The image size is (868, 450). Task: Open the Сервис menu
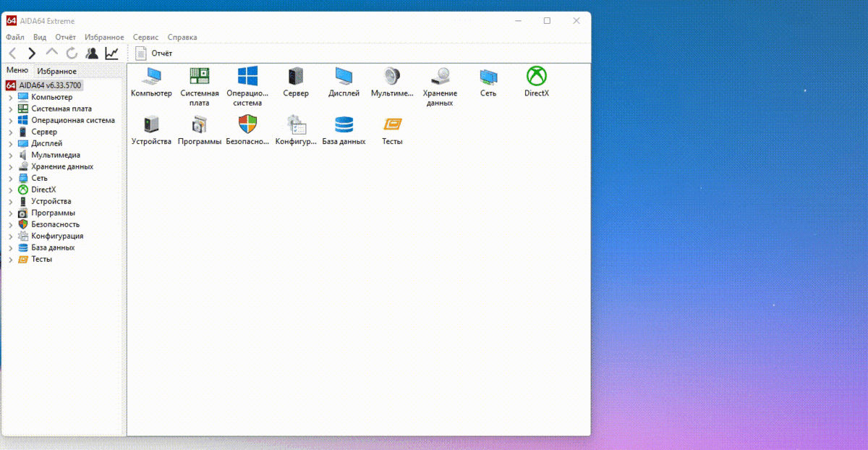(x=145, y=37)
